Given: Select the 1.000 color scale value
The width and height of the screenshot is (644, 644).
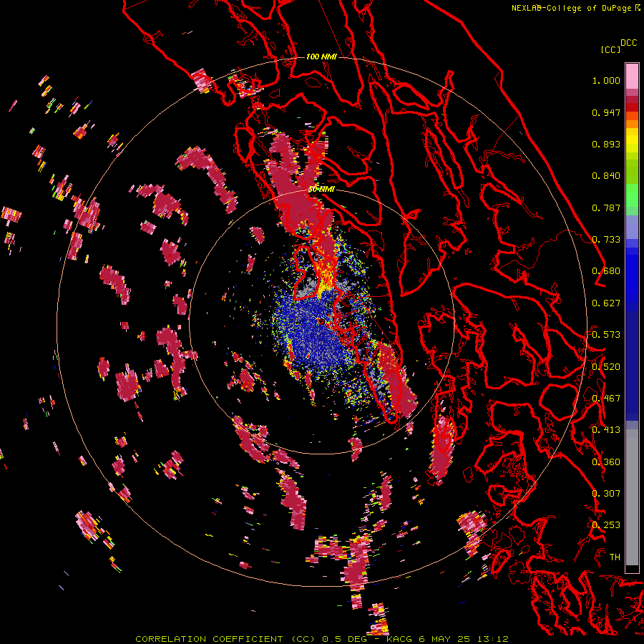Looking at the screenshot, I should tap(606, 80).
